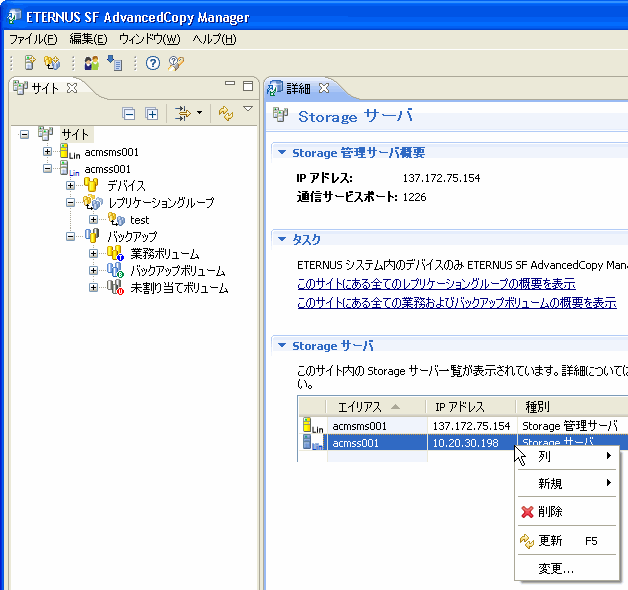Select acmsms001 in the site tree
Image resolution: width=628 pixels, height=590 pixels.
pos(111,152)
